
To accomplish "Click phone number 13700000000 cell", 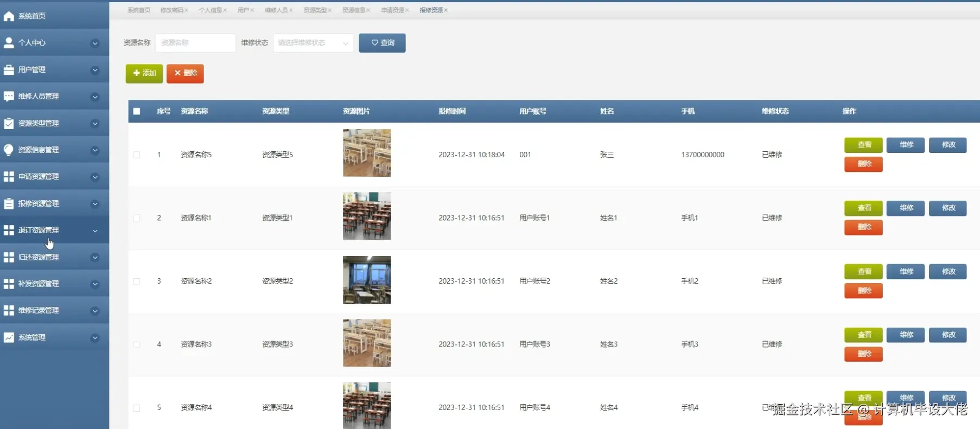I will (x=703, y=155).
